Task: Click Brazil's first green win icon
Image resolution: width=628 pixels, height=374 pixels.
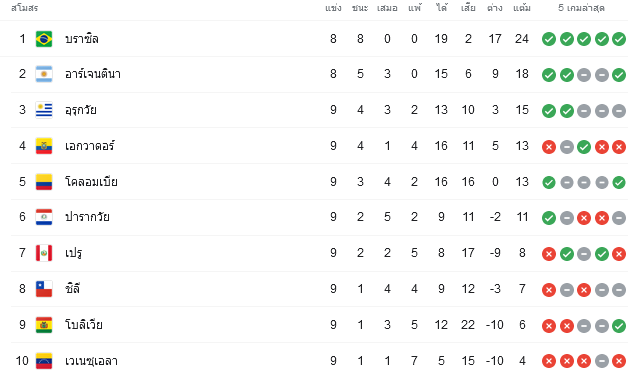Action: click(x=549, y=39)
